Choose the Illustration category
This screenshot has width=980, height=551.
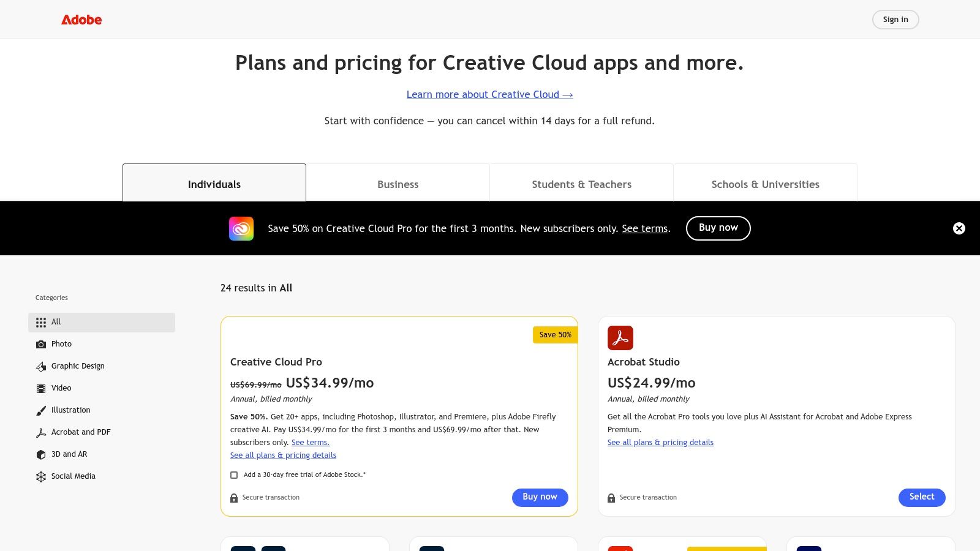point(70,410)
